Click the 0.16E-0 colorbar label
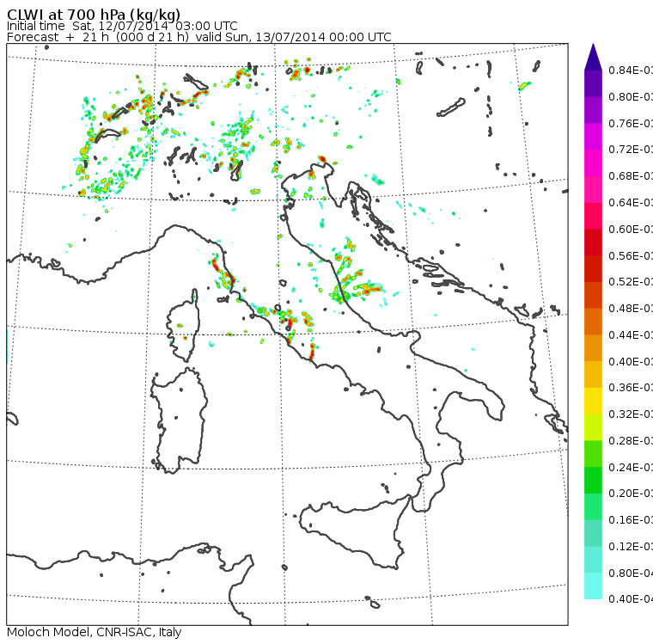653x644 pixels. click(631, 520)
